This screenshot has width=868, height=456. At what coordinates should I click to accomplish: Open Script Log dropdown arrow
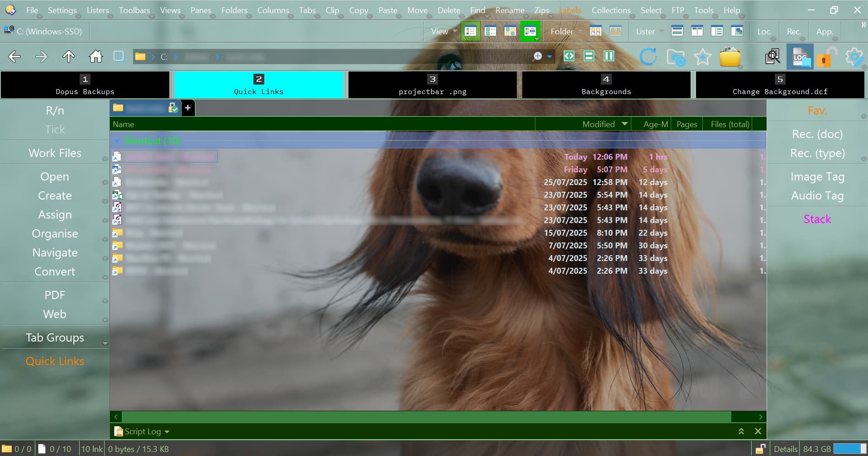pos(167,432)
